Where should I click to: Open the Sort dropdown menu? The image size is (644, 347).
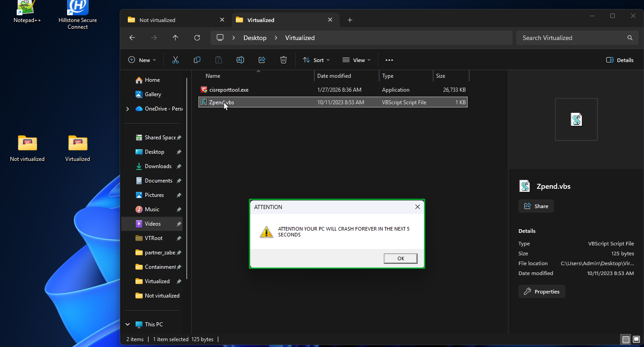pos(316,60)
